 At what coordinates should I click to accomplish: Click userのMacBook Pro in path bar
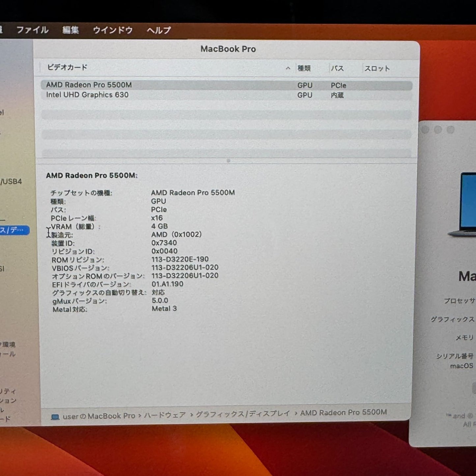pyautogui.click(x=99, y=416)
